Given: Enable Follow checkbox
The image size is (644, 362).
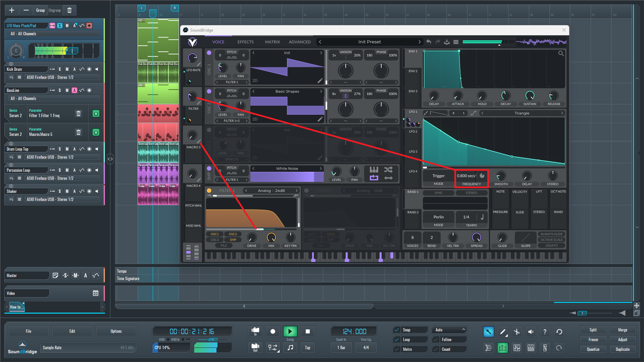Looking at the screenshot, I should tap(436, 340).
